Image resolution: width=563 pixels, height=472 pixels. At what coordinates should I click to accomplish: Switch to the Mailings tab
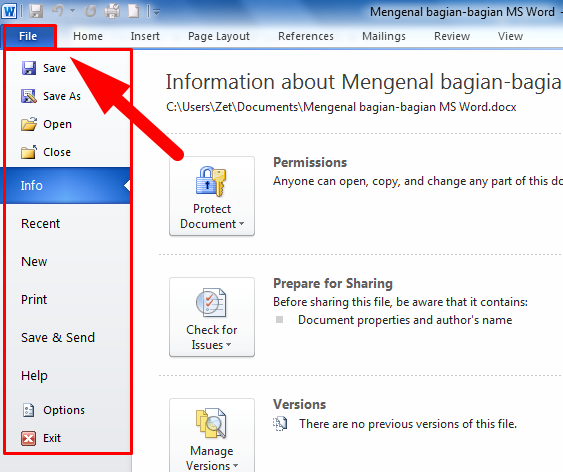(384, 36)
